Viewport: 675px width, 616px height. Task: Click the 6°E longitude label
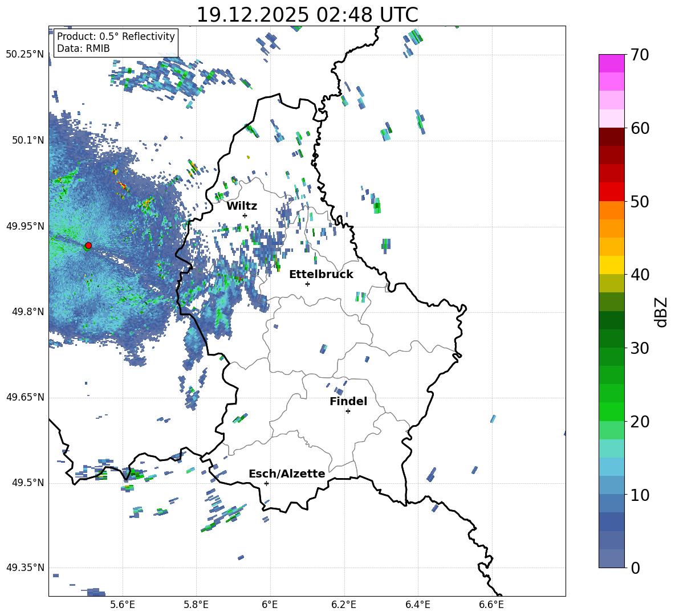270,605
